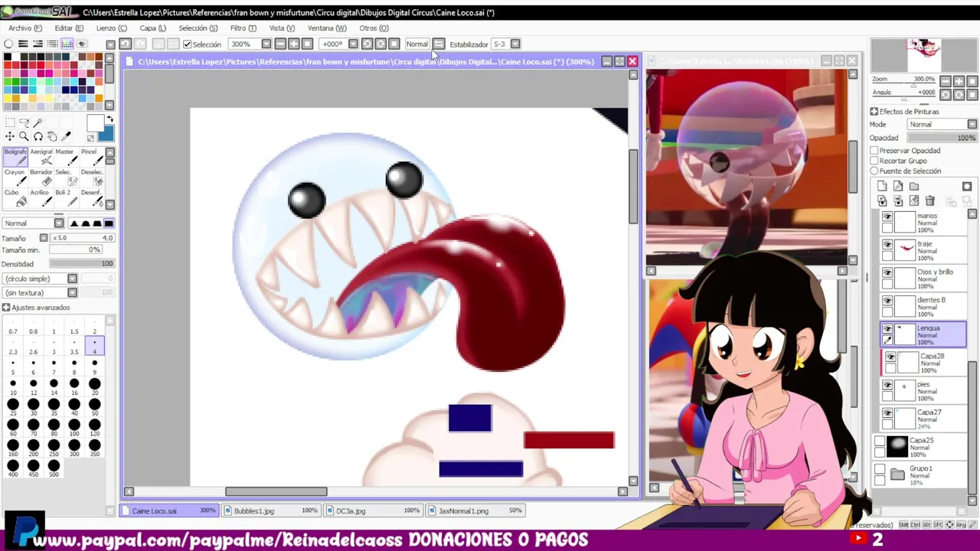
Task: Select brush size 500 preset
Action: click(54, 469)
